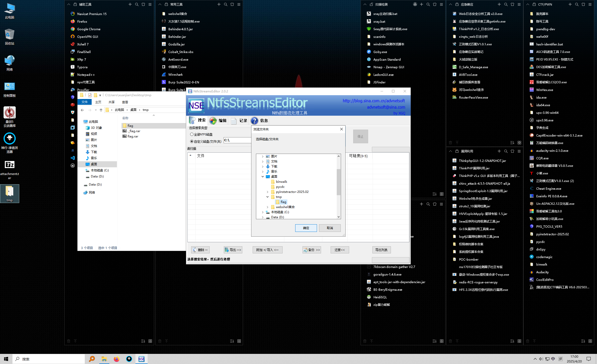Open the blog.sina.com.cn/advnetsoft link

click(373, 101)
